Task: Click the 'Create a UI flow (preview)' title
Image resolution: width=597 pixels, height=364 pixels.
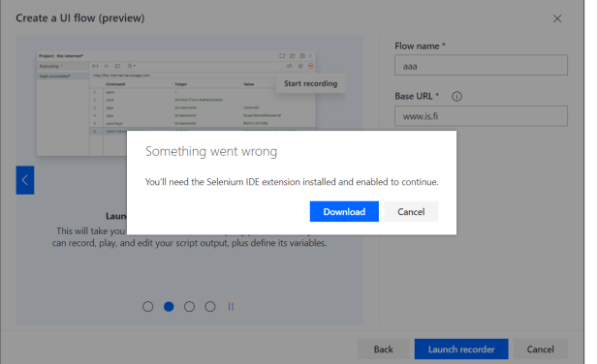Action: coord(79,17)
